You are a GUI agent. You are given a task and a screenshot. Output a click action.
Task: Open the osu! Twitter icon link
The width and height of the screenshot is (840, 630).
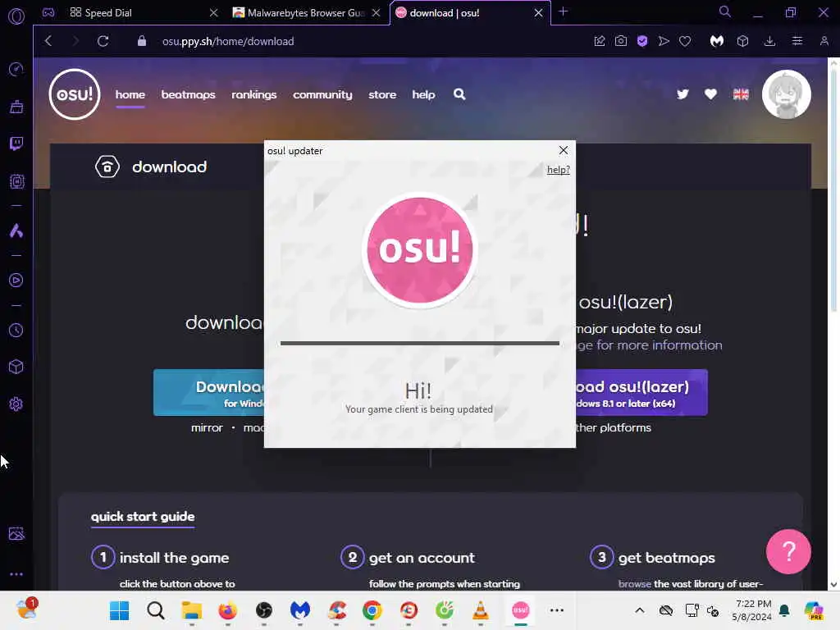click(x=682, y=94)
